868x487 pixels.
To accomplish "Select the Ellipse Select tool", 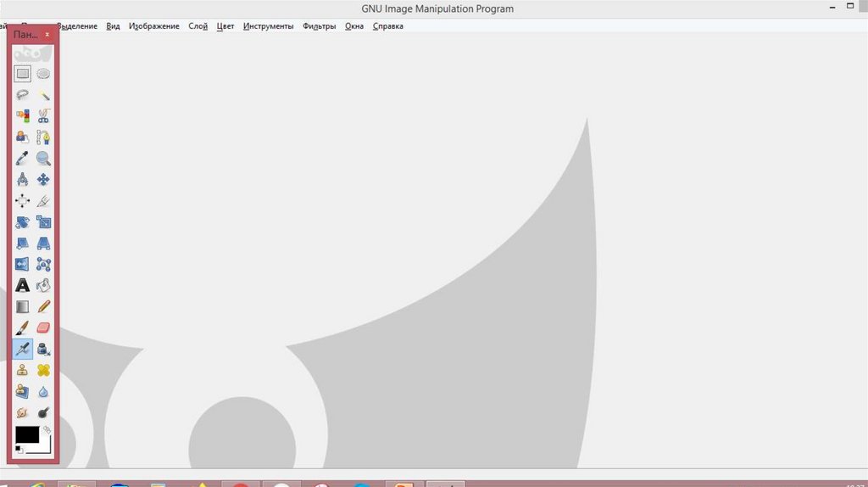I will [x=43, y=74].
